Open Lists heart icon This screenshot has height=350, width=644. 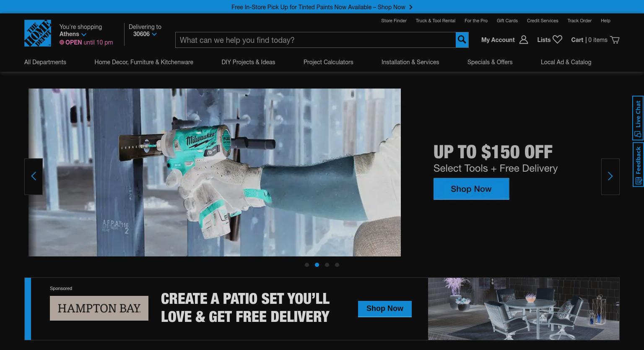[x=557, y=39]
